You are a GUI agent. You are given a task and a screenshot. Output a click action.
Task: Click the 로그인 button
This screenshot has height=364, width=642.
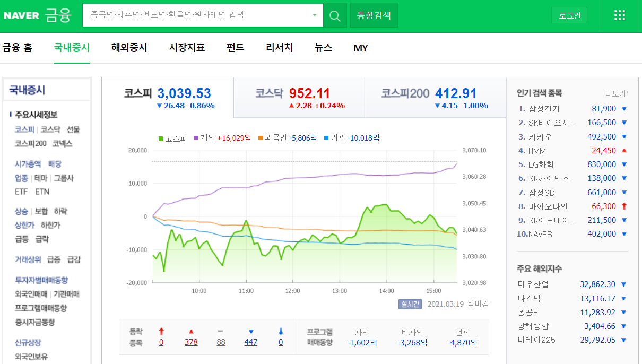tap(569, 15)
